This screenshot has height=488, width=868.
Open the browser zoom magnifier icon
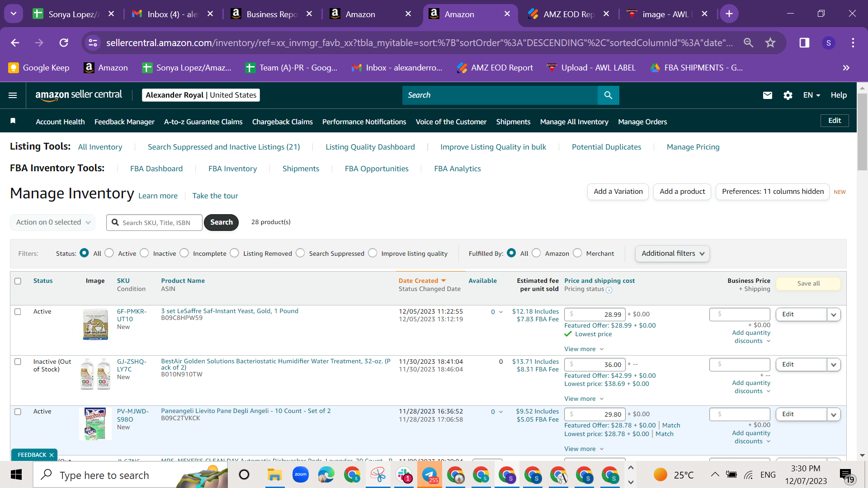[x=749, y=43]
